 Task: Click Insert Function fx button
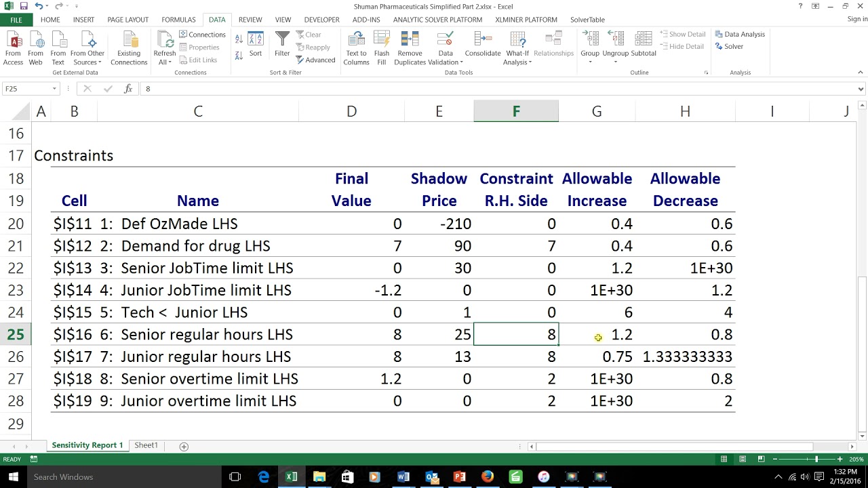128,89
